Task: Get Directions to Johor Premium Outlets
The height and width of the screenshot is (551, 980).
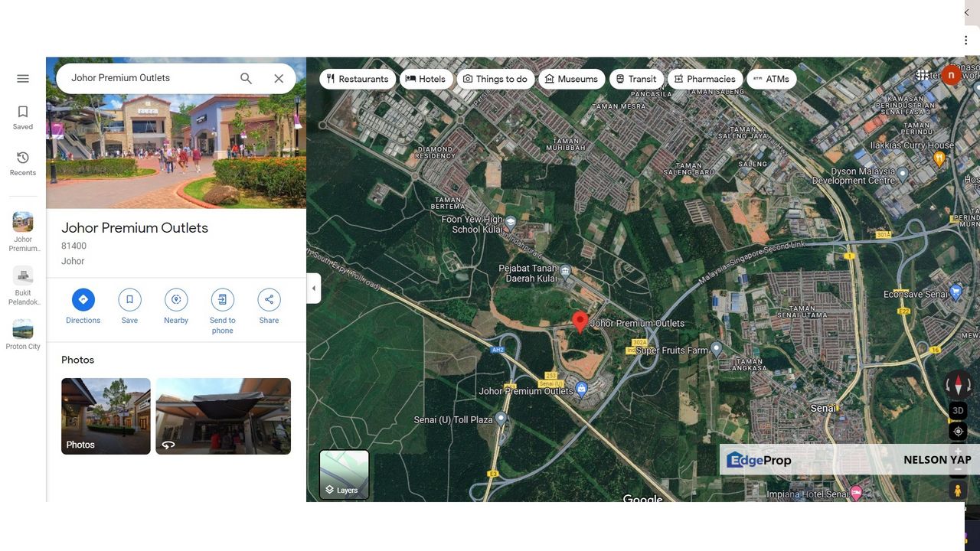Action: (83, 300)
